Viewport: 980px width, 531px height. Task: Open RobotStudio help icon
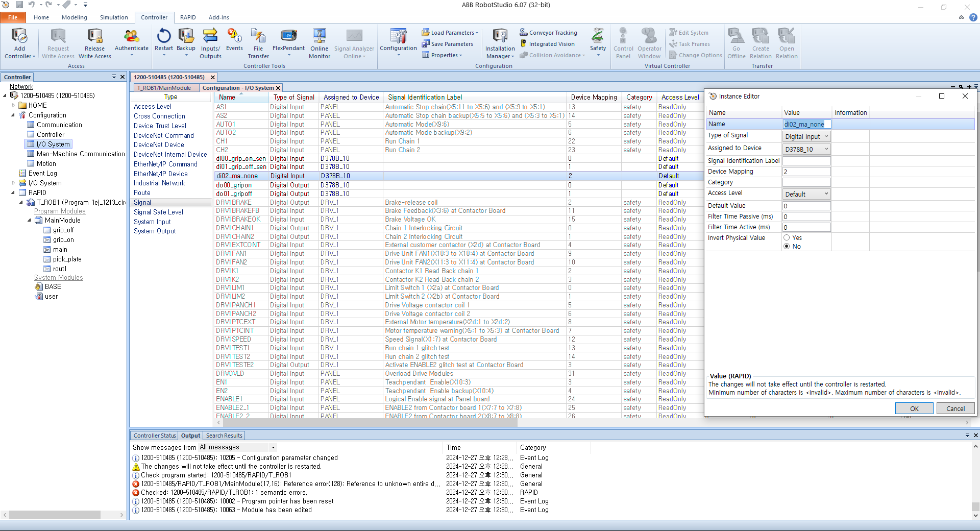(973, 17)
